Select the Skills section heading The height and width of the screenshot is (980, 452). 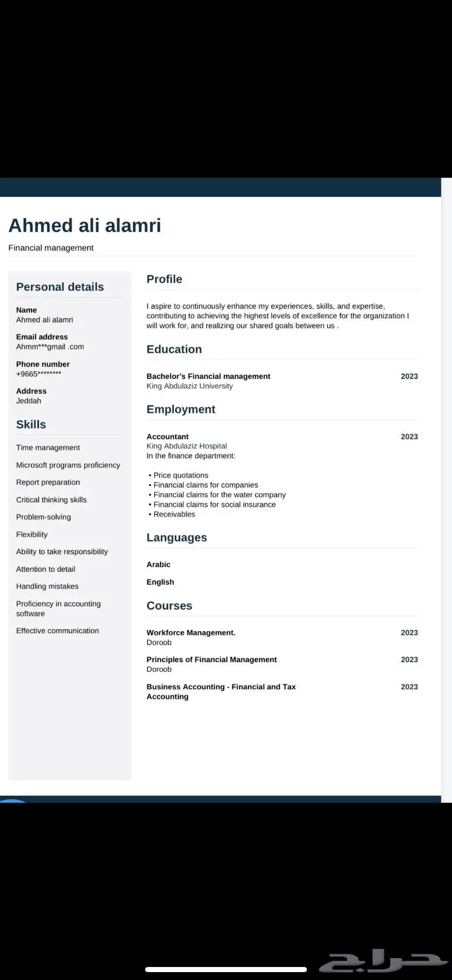31,424
